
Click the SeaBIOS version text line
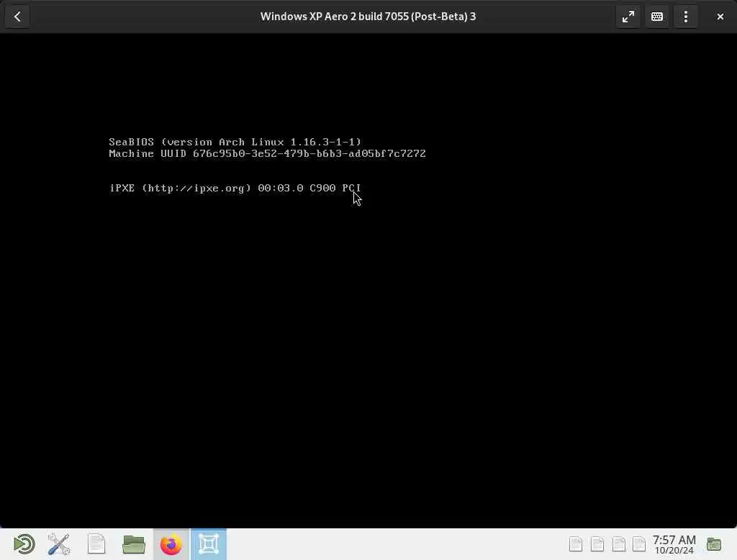point(235,142)
